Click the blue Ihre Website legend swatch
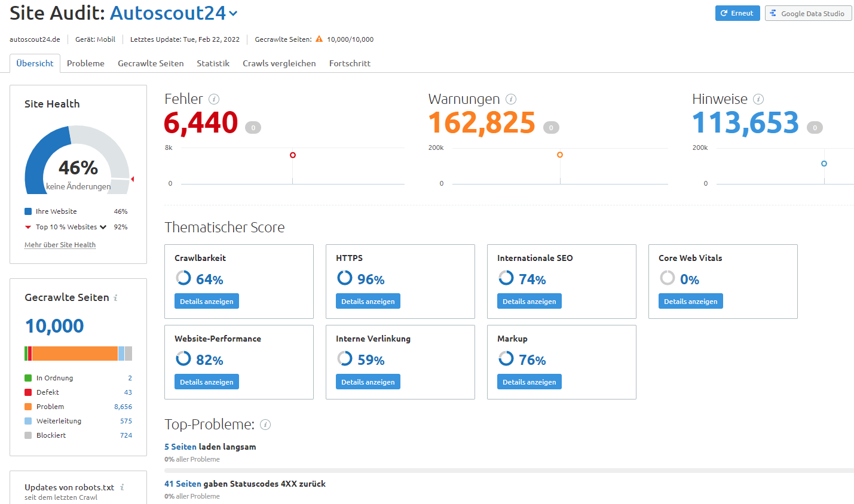Viewport: 854px width, 504px height. [x=28, y=211]
